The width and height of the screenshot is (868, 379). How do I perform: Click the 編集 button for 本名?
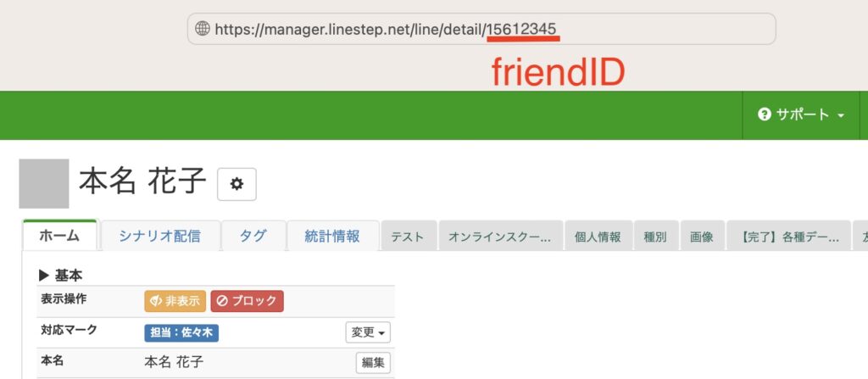pos(373,363)
